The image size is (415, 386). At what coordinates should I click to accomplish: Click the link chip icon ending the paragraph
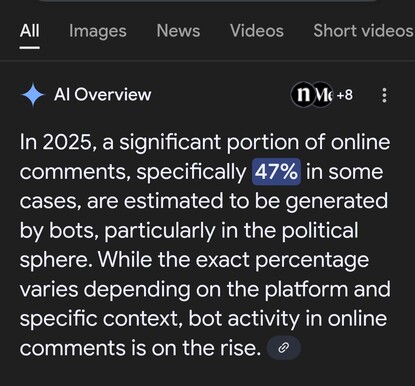point(283,348)
